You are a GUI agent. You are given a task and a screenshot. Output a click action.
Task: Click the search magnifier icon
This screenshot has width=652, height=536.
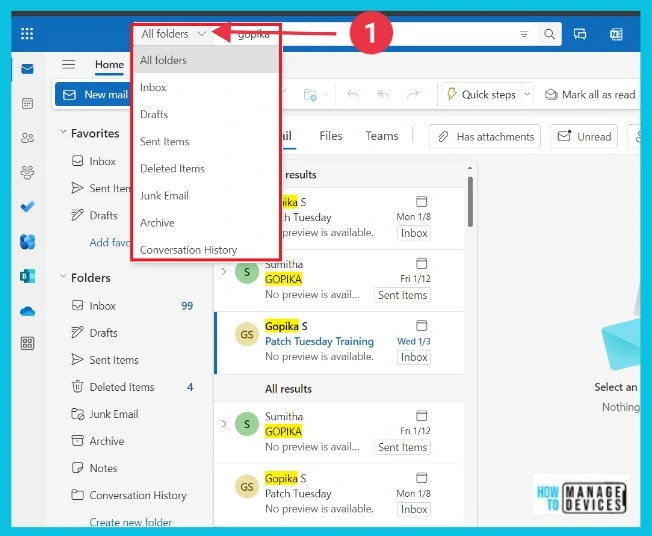click(x=549, y=34)
